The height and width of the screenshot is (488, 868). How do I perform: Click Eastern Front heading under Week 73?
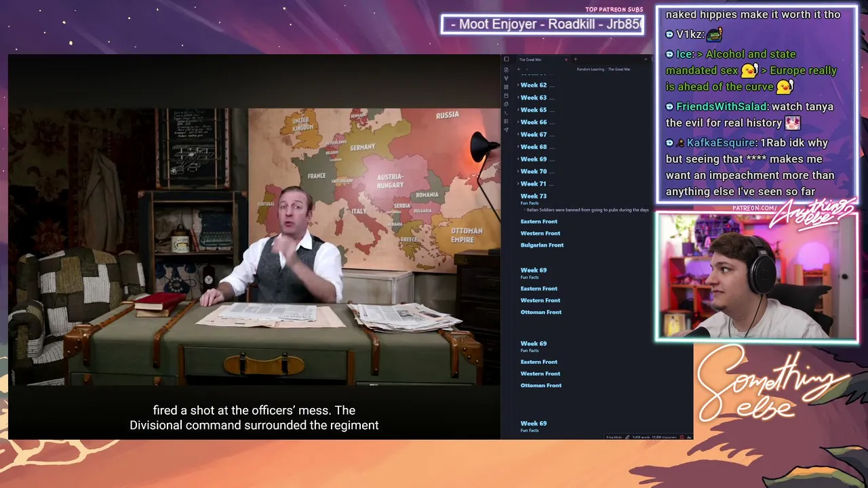coord(539,222)
